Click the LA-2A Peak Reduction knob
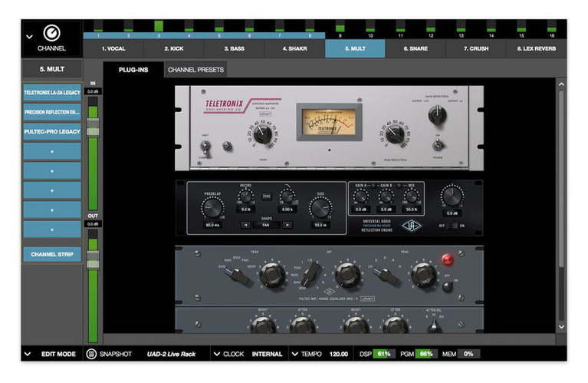The width and height of the screenshot is (588, 383). [395, 134]
